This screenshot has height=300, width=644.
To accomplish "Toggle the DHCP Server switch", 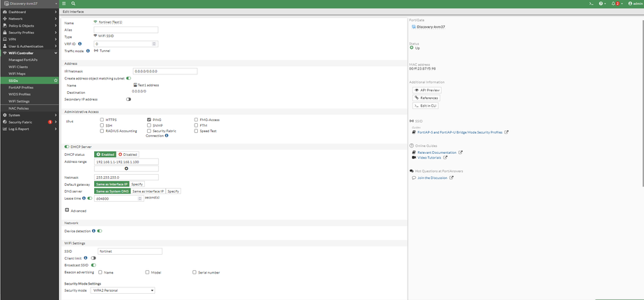I will pos(67,146).
